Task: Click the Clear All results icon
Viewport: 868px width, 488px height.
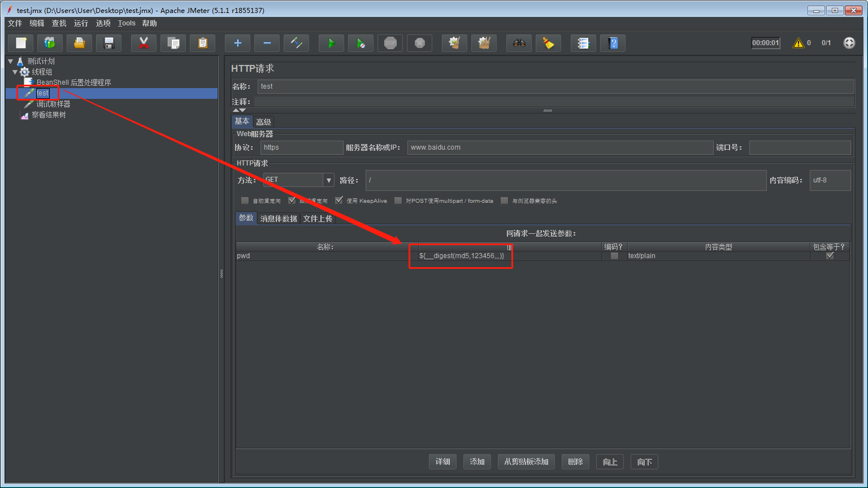Action: [x=484, y=43]
